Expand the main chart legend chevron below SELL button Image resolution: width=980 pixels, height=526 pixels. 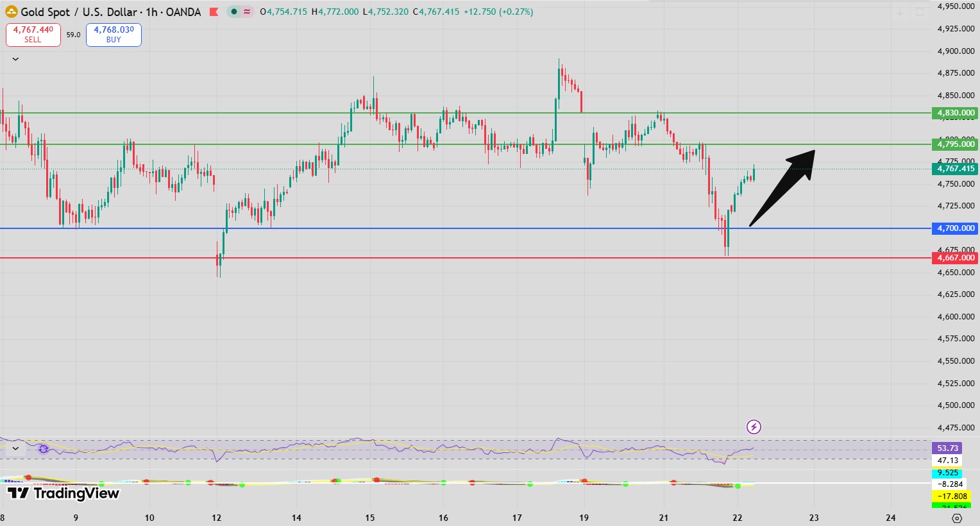[x=15, y=58]
